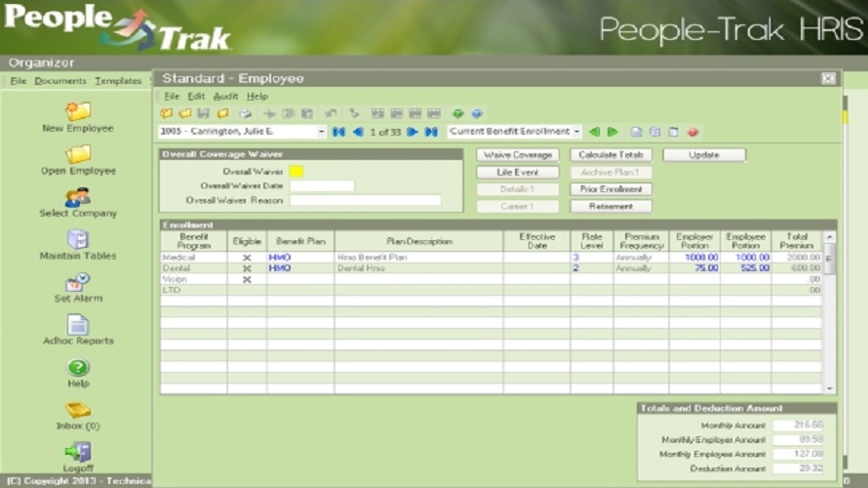Click the first yellow folder toolbar icon
This screenshot has width=868, height=488.
(x=166, y=113)
